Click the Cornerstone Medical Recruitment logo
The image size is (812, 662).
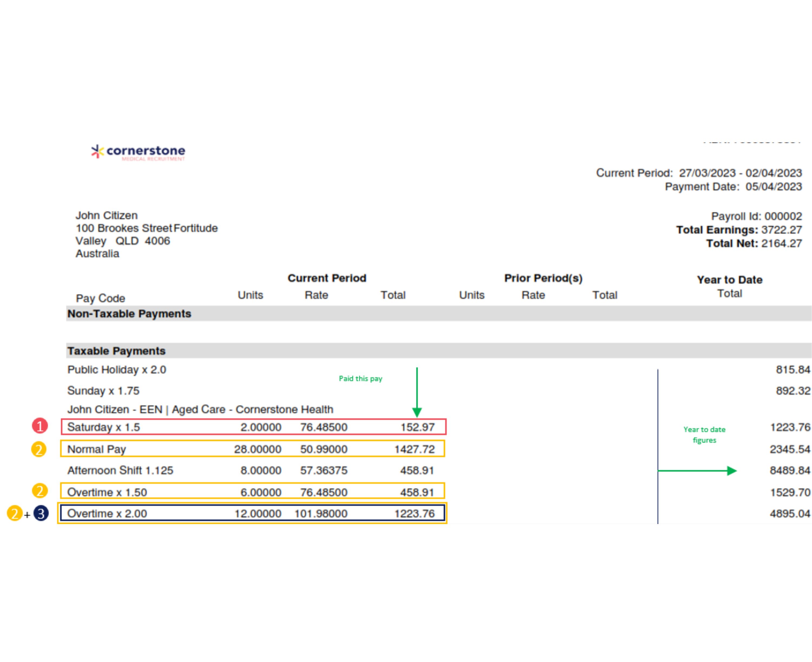[x=138, y=152]
